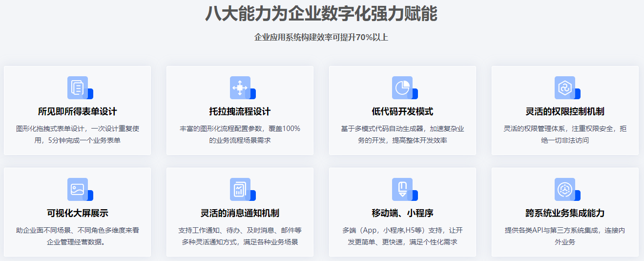Click the drag-and-drop flow arrows icon

pos(243,87)
